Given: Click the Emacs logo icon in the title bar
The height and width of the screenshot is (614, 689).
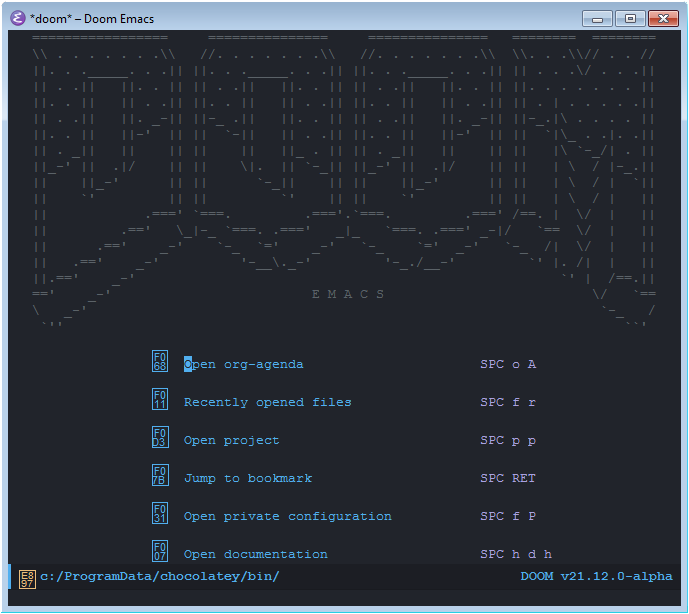Looking at the screenshot, I should [x=18, y=18].
